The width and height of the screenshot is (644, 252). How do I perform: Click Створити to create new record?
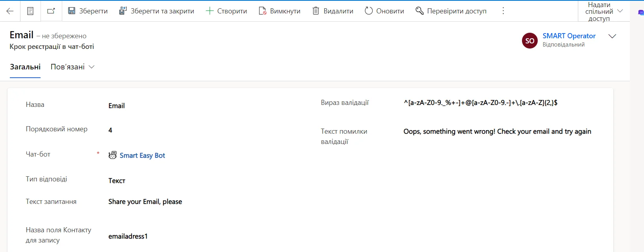pyautogui.click(x=226, y=11)
